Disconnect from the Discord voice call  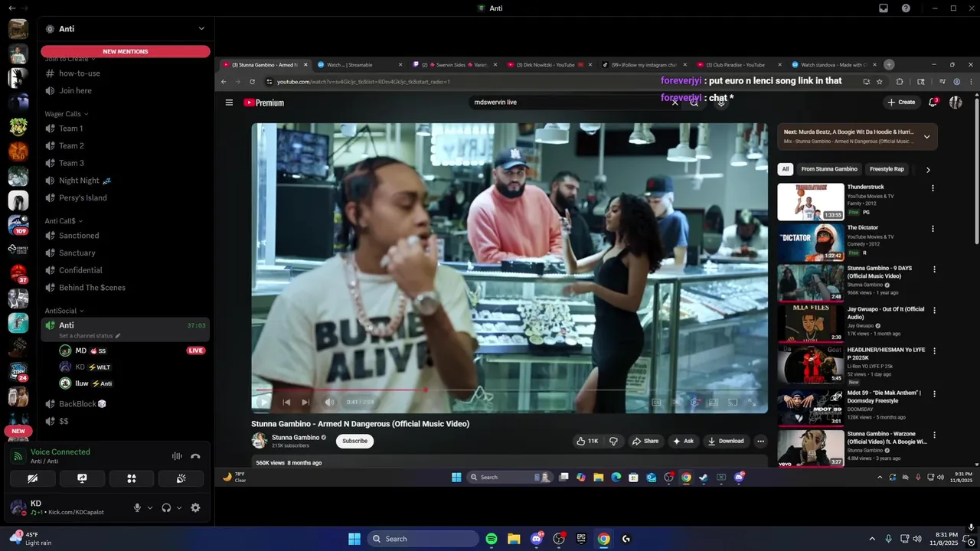[195, 456]
